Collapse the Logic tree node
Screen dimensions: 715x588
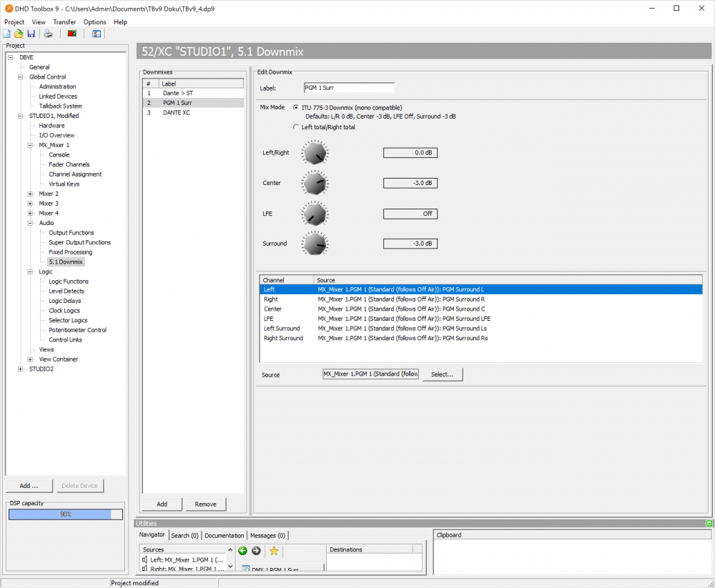(x=31, y=271)
